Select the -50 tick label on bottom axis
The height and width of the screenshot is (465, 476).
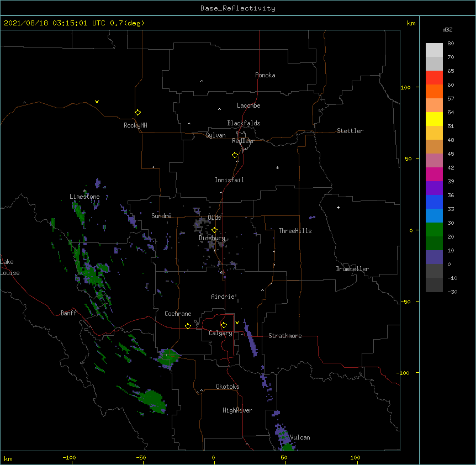(x=141, y=457)
